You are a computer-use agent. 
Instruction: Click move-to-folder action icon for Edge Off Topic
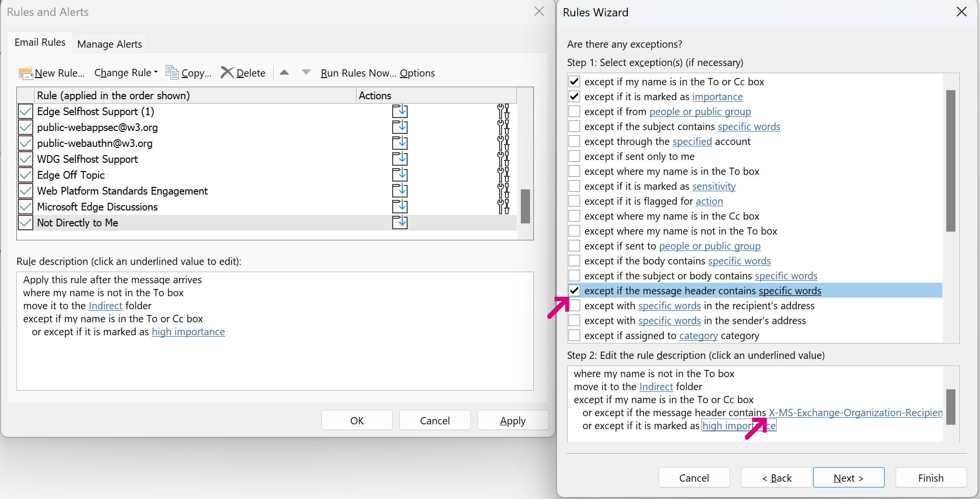(x=399, y=175)
